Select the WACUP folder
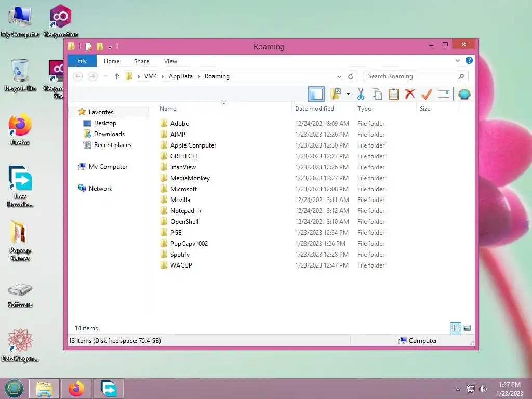Image resolution: width=532 pixels, height=399 pixels. (181, 265)
